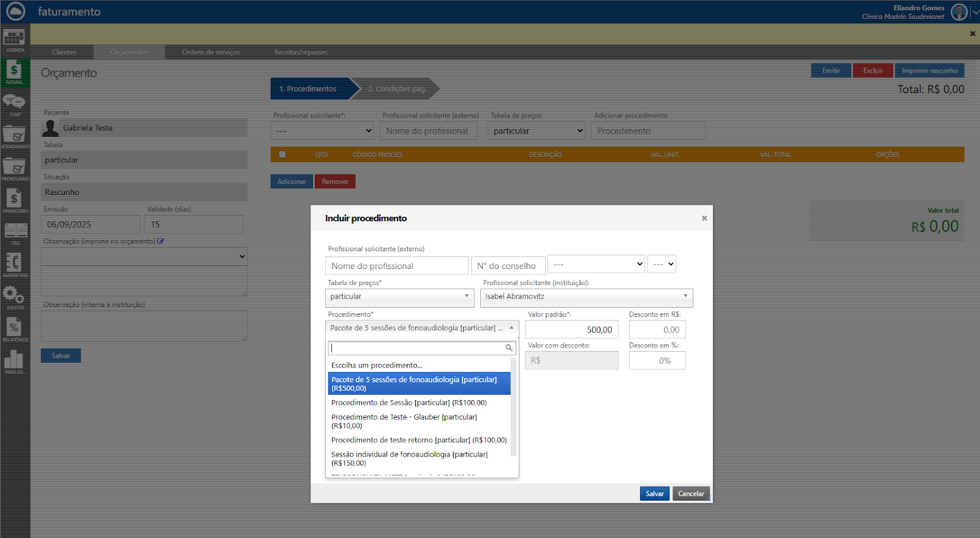Image resolution: width=980 pixels, height=538 pixels.
Task: Click the Nome do profissional field in dialog
Action: coord(397,266)
